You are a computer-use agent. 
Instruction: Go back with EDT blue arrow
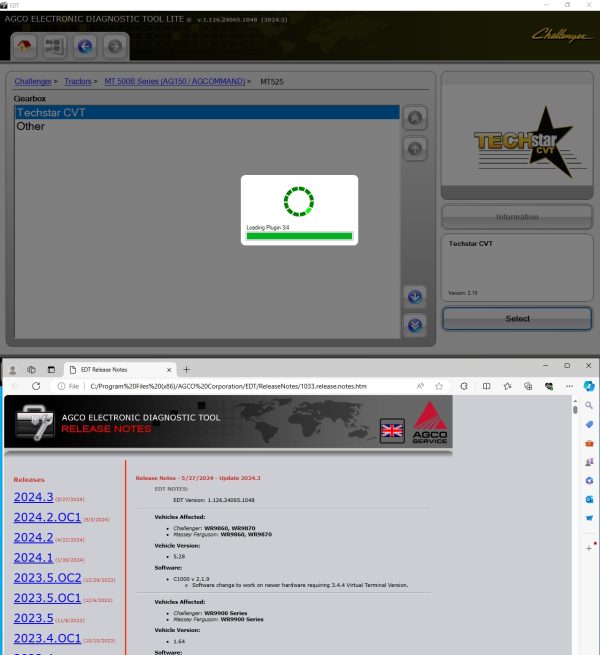(x=85, y=46)
